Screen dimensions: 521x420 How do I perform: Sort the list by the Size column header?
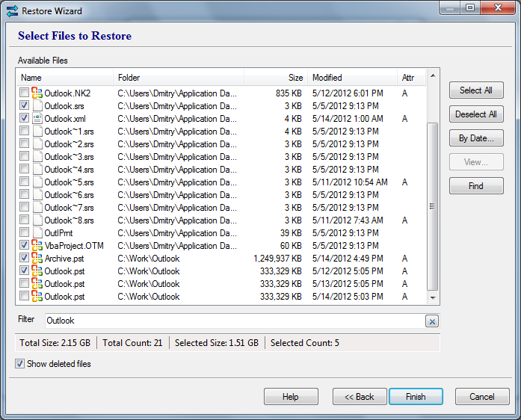pyautogui.click(x=275, y=78)
